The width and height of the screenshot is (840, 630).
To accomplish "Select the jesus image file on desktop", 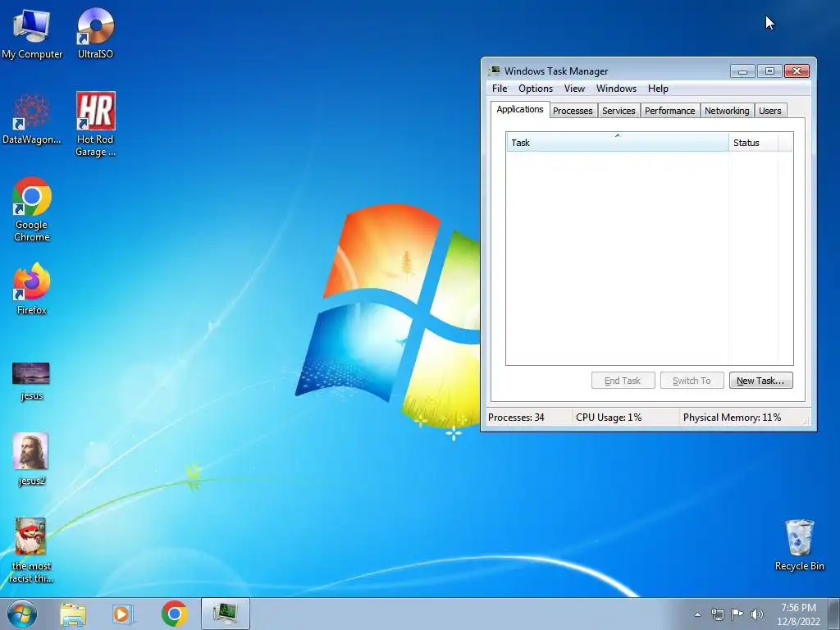I will pos(32,381).
